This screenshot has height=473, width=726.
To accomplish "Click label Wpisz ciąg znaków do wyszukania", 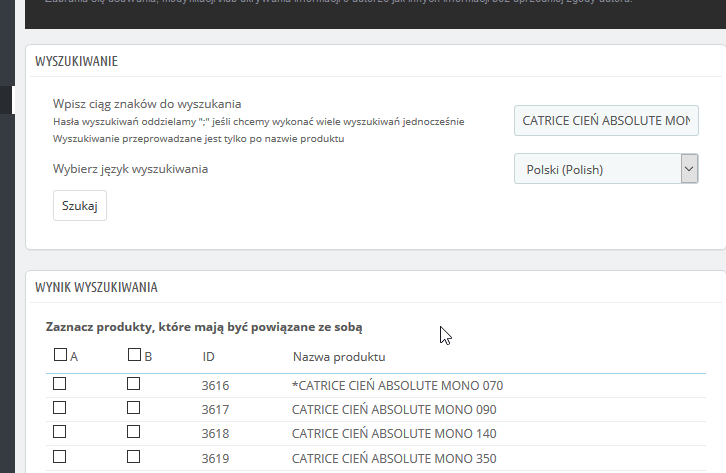I will point(147,104).
